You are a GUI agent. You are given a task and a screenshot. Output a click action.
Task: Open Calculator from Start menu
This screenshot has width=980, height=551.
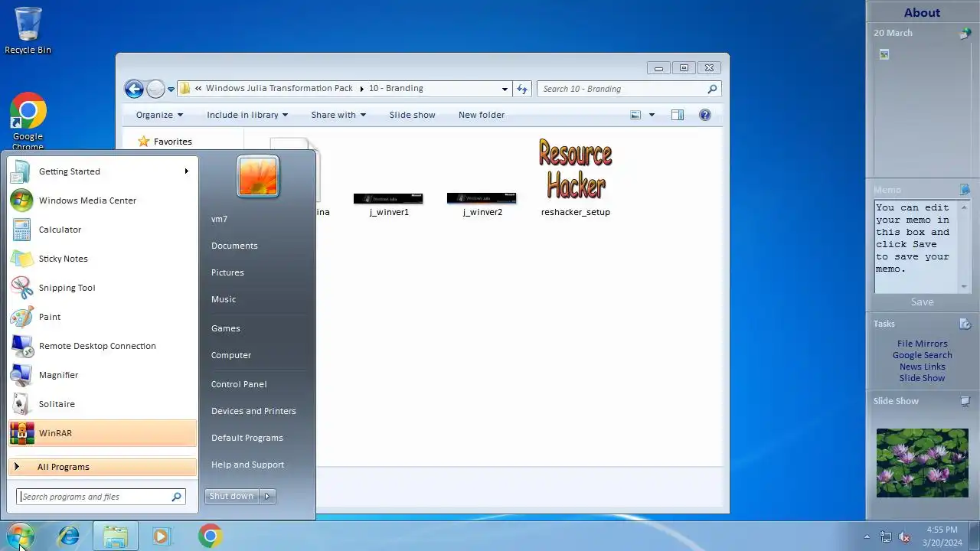pyautogui.click(x=102, y=230)
